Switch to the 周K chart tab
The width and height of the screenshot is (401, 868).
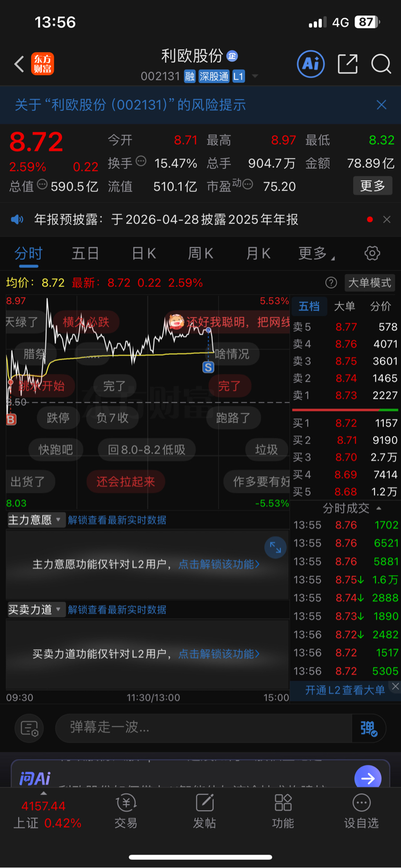(x=200, y=254)
